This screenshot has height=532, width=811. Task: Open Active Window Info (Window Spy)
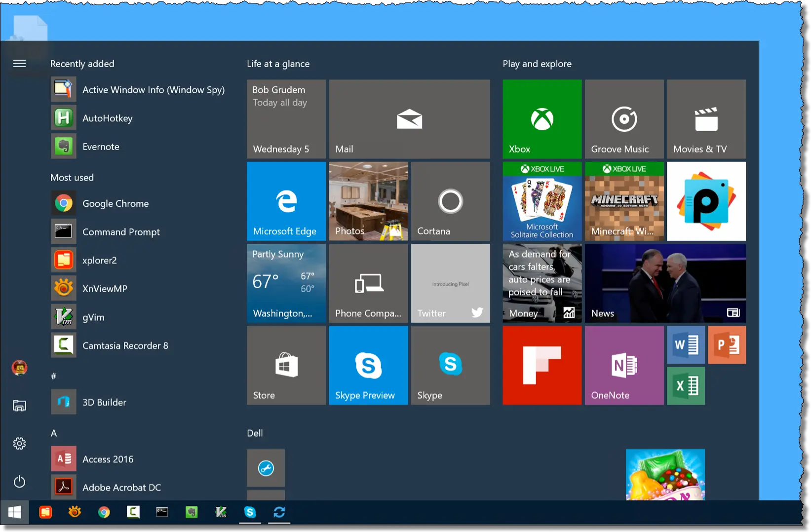[138, 90]
